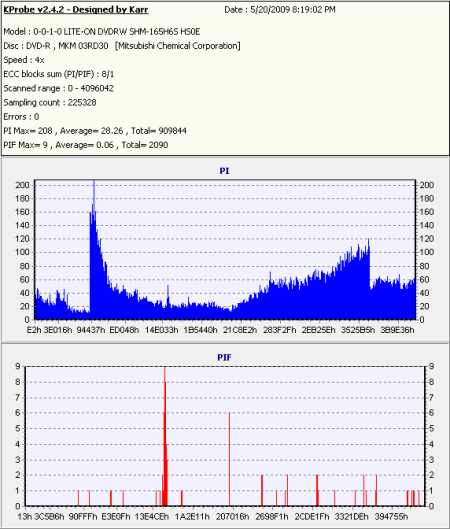Click the PI chart title
Screen dimensions: 450x529
coord(224,171)
